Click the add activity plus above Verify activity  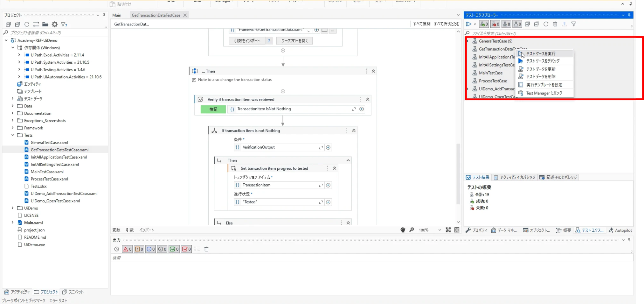tap(283, 91)
